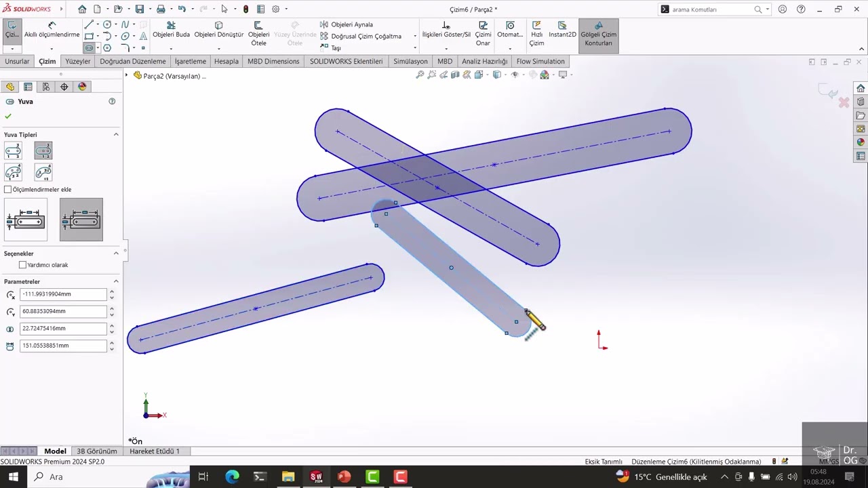Select the straight slot type
Screen dimensions: 868x488
click(14, 150)
